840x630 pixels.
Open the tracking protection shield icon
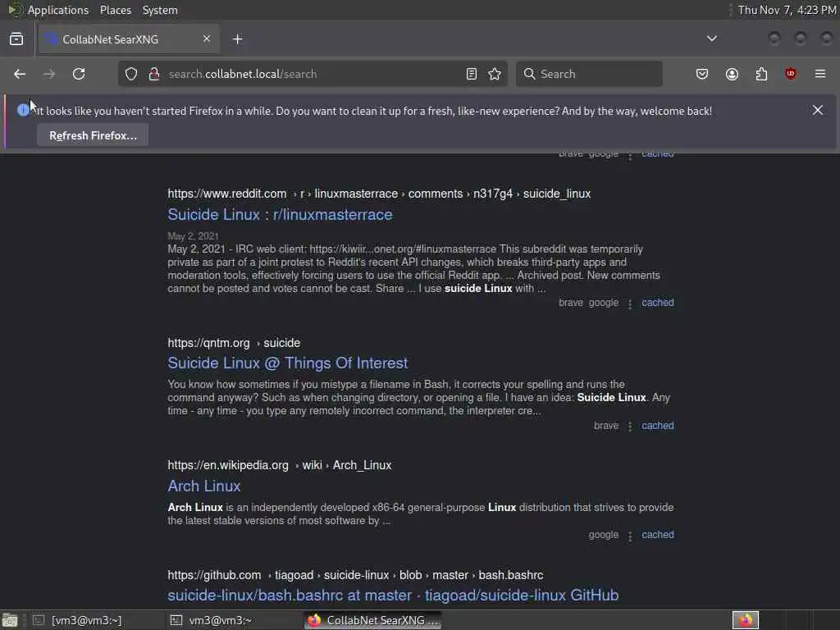(131, 74)
